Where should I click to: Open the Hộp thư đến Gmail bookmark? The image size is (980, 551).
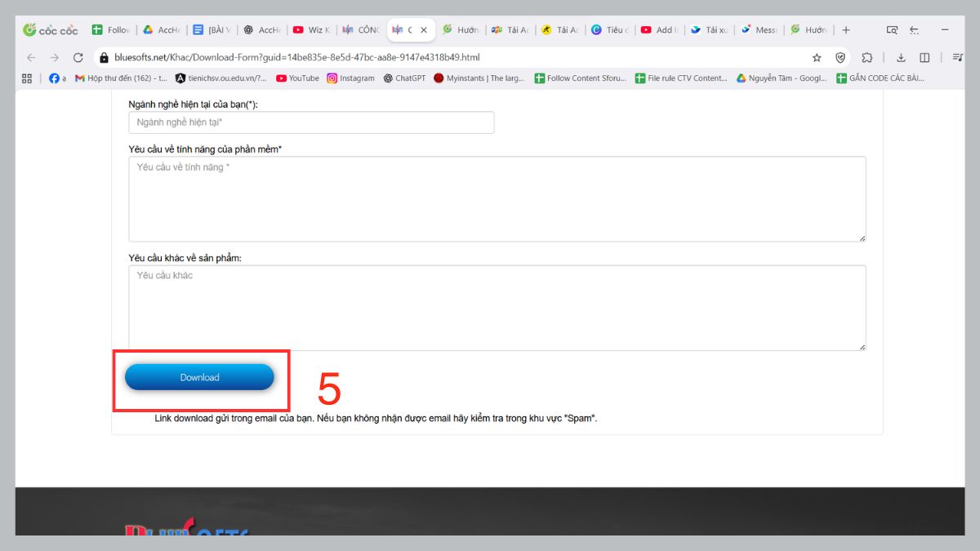[121, 78]
